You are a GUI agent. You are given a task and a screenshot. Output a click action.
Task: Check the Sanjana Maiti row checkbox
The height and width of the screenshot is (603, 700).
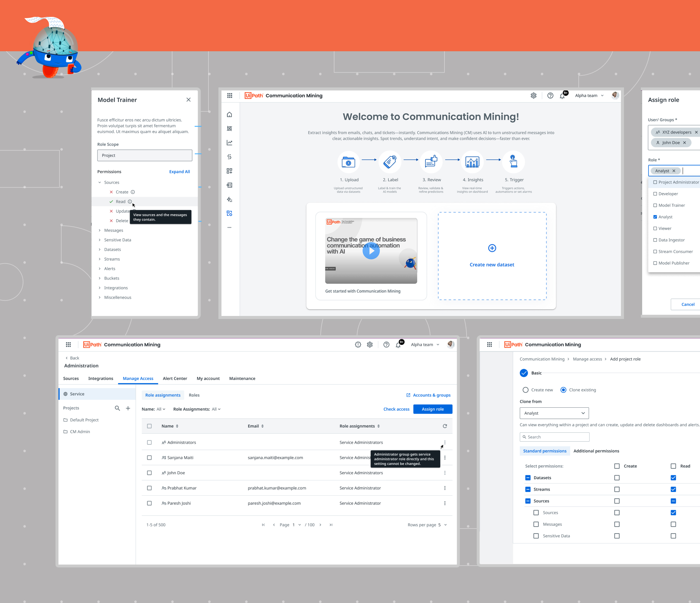pos(149,457)
